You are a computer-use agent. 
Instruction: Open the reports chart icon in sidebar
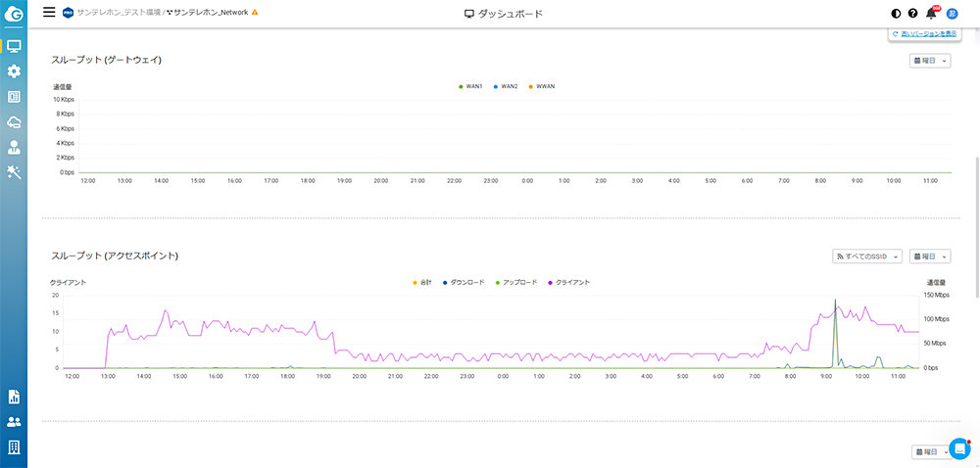click(14, 397)
